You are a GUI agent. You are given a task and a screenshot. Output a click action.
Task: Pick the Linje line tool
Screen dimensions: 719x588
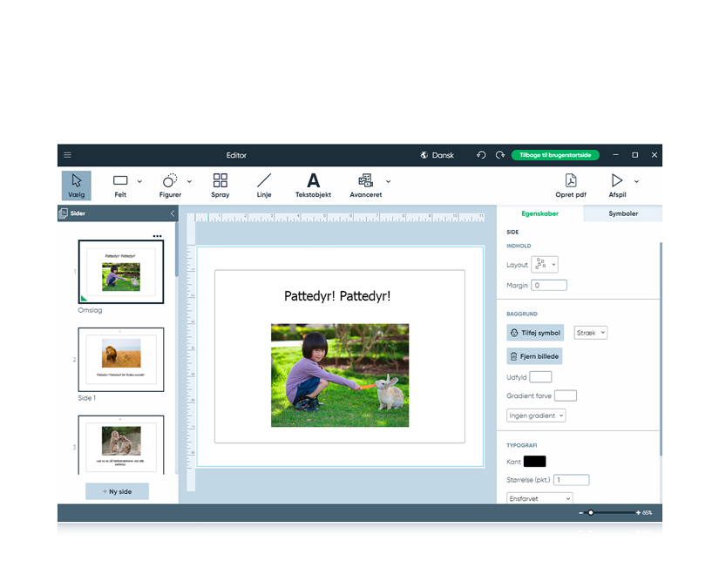pyautogui.click(x=264, y=185)
